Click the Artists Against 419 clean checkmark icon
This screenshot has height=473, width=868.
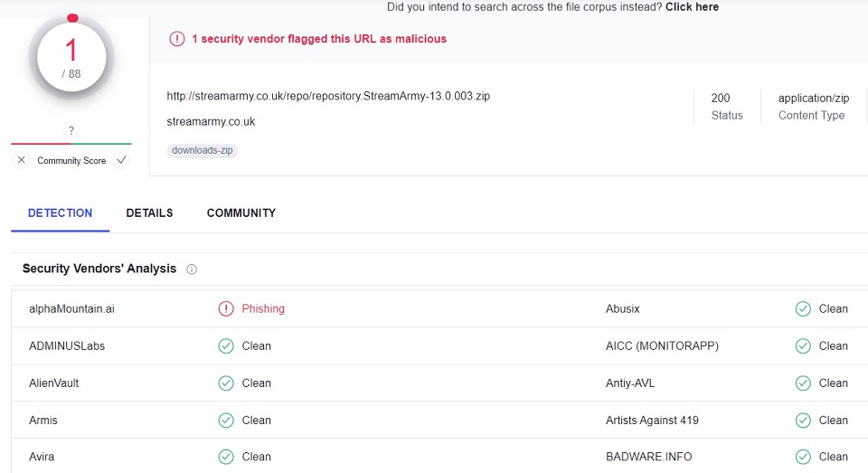pyautogui.click(x=803, y=421)
